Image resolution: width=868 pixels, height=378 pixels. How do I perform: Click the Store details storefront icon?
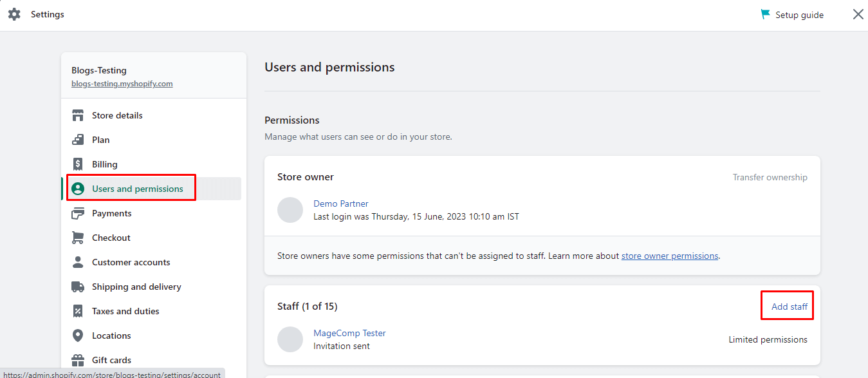tap(77, 115)
